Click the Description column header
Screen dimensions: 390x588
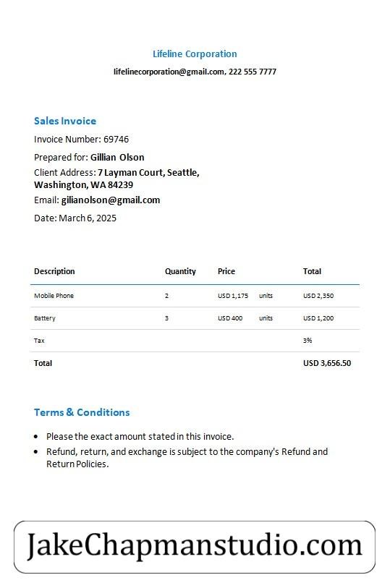(54, 271)
